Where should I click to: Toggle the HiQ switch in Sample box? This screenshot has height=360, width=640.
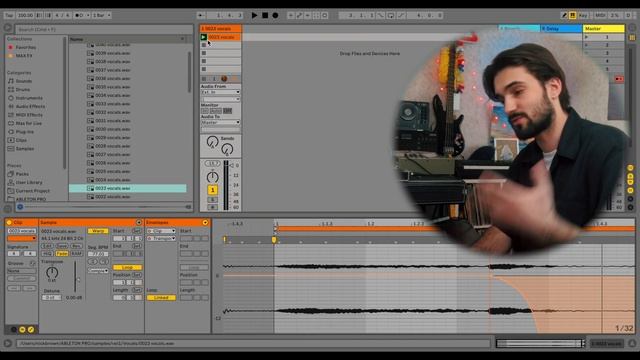tap(47, 253)
